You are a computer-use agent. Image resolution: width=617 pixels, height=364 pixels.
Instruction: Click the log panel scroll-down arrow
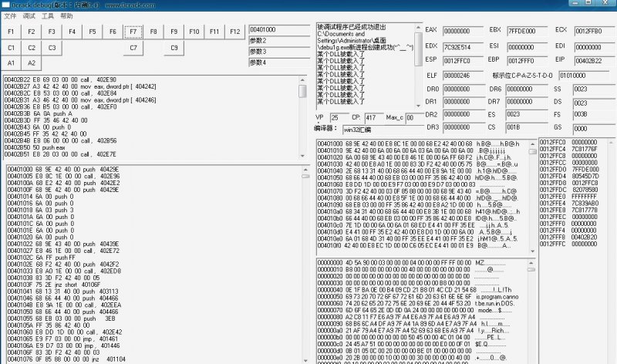pyautogui.click(x=418, y=106)
